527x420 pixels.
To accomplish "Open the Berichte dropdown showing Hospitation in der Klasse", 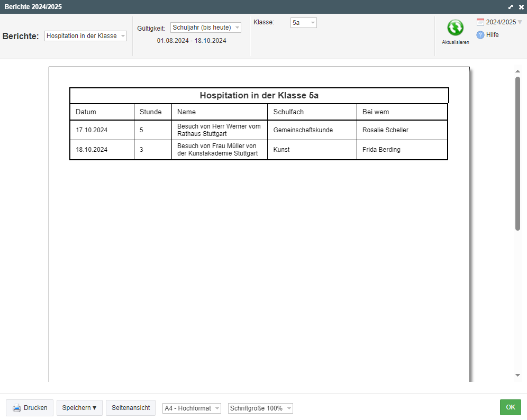I will tap(86, 36).
